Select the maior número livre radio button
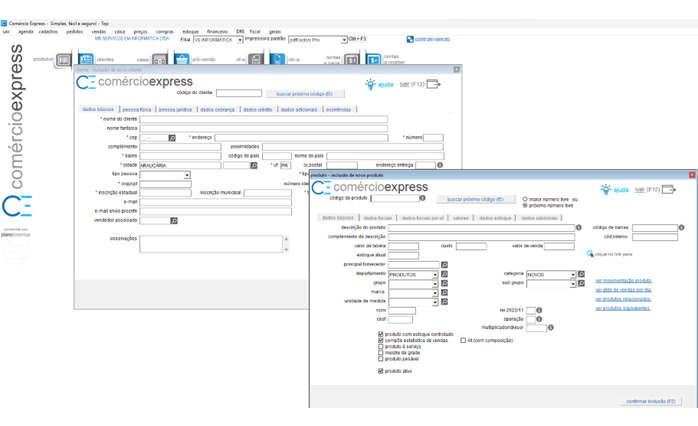 pyautogui.click(x=525, y=199)
